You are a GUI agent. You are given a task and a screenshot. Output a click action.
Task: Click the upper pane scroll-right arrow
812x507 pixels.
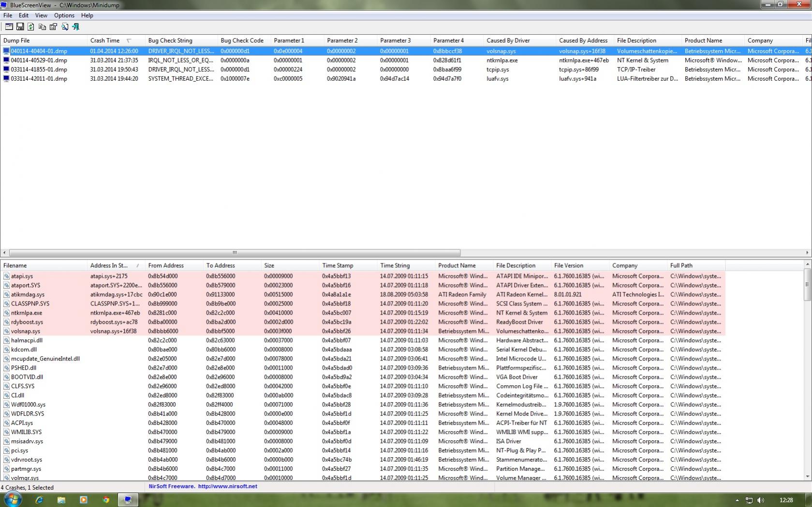tap(807, 252)
